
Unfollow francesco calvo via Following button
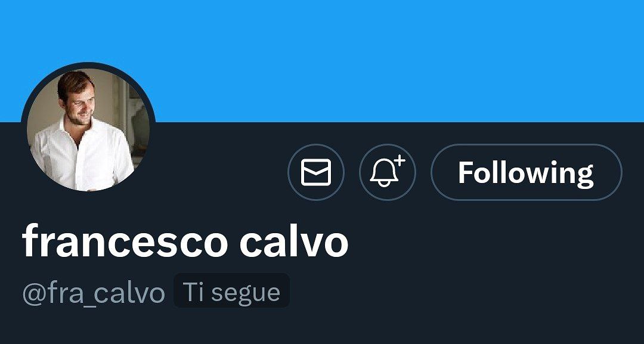click(x=526, y=172)
